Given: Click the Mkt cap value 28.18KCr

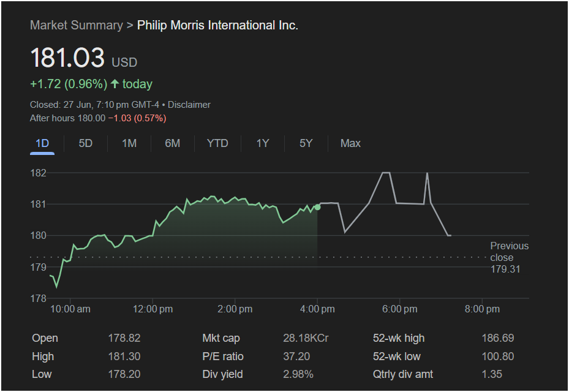Looking at the screenshot, I should point(306,338).
